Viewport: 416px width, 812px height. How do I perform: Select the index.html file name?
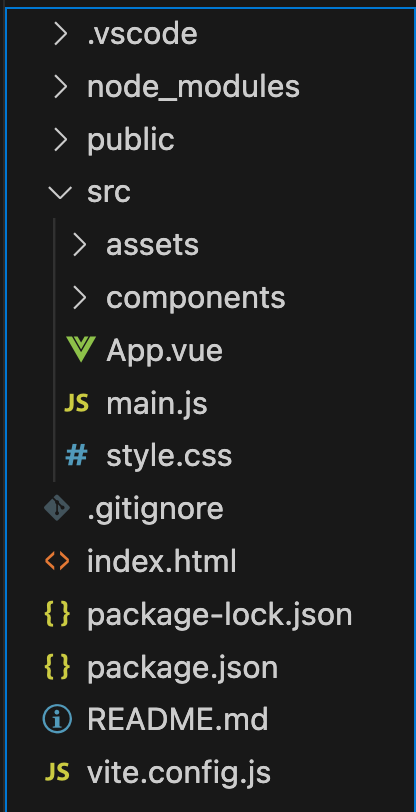pyautogui.click(x=162, y=561)
